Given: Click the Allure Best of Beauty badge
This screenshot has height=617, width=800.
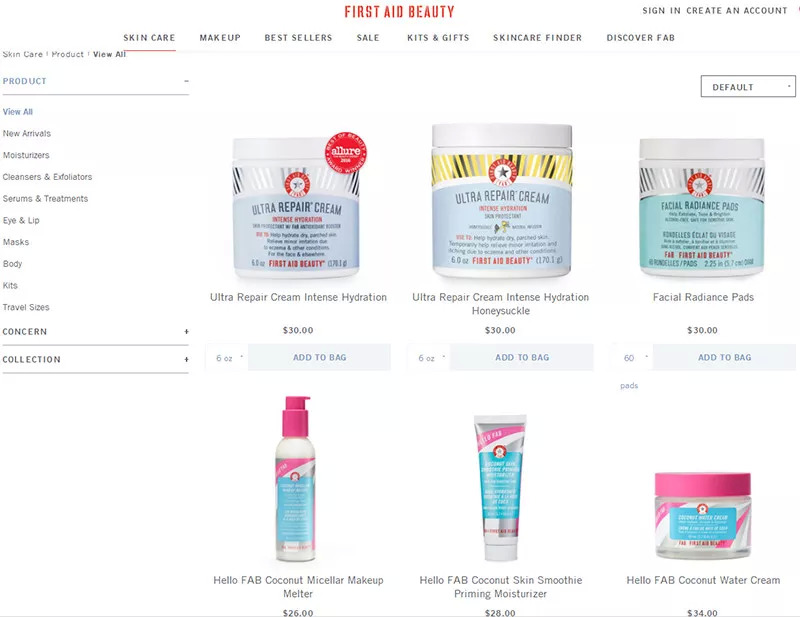Looking at the screenshot, I should [x=346, y=152].
